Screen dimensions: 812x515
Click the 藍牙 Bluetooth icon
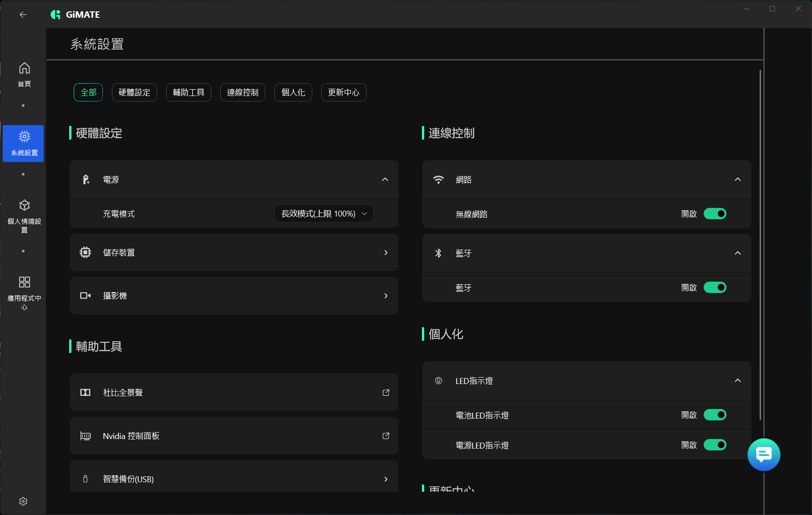click(438, 253)
